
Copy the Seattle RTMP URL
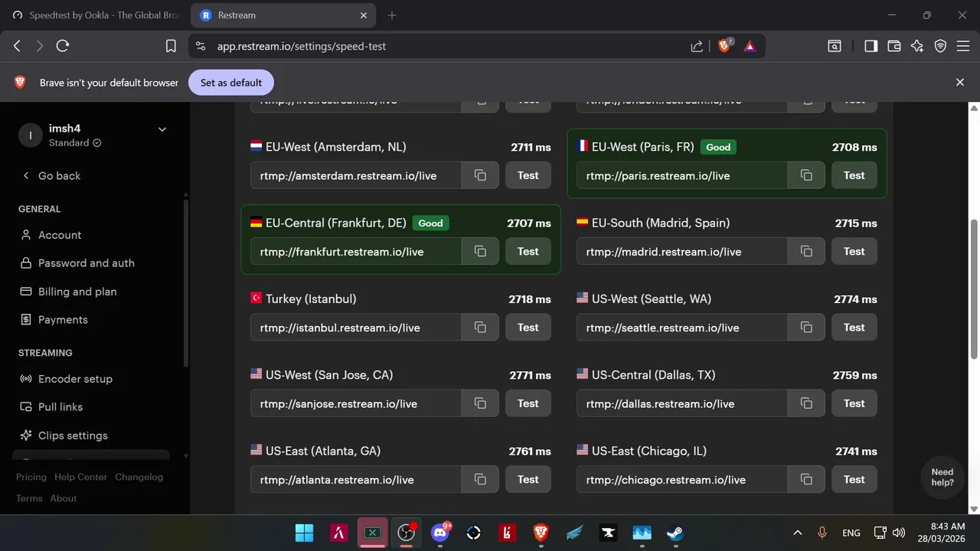click(x=806, y=328)
